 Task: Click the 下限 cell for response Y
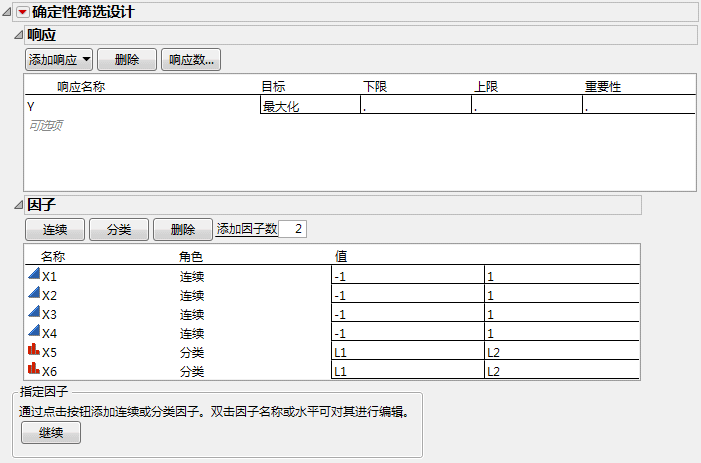[416, 106]
